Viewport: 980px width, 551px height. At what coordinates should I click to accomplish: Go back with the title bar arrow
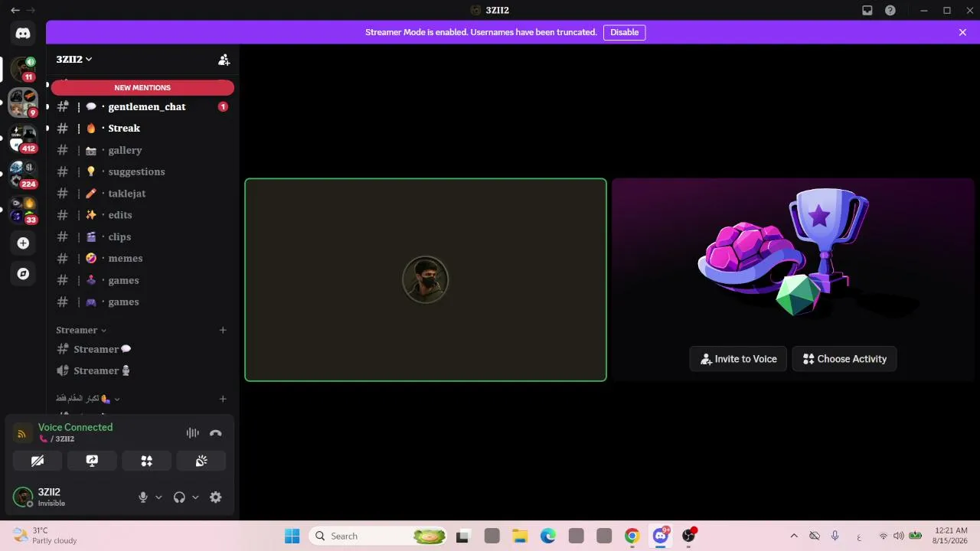[15, 11]
